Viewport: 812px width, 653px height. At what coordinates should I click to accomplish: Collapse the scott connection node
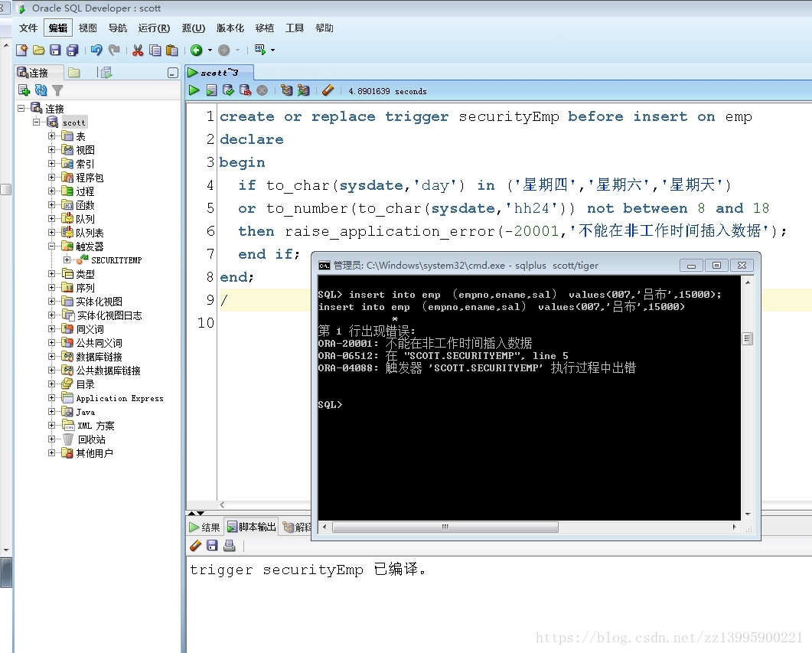(x=36, y=122)
